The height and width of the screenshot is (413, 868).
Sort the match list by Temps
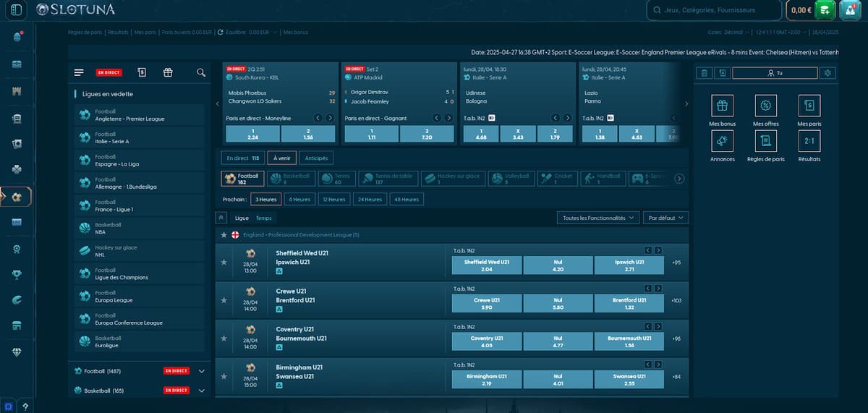click(x=264, y=218)
